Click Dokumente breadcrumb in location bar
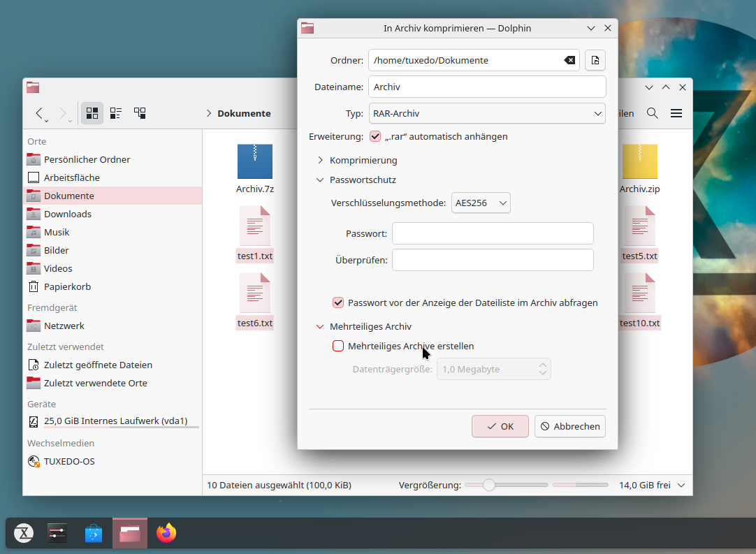The width and height of the screenshot is (756, 554). coord(244,113)
